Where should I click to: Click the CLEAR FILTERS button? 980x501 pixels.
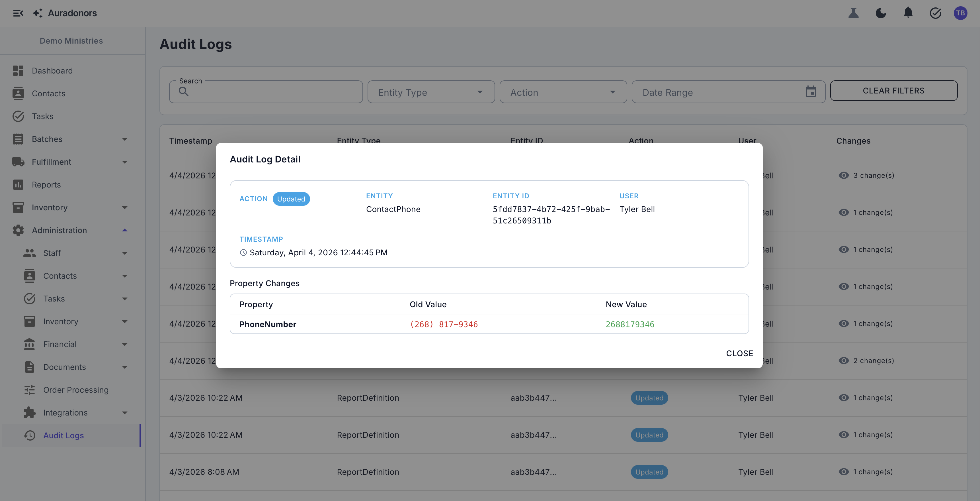[894, 91]
